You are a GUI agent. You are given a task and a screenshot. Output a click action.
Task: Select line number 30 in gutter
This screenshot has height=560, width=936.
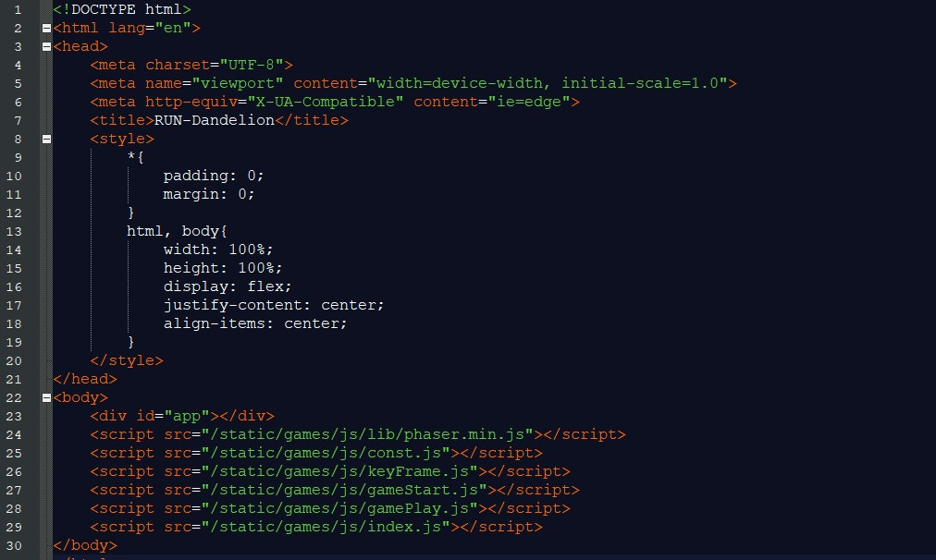click(x=14, y=546)
